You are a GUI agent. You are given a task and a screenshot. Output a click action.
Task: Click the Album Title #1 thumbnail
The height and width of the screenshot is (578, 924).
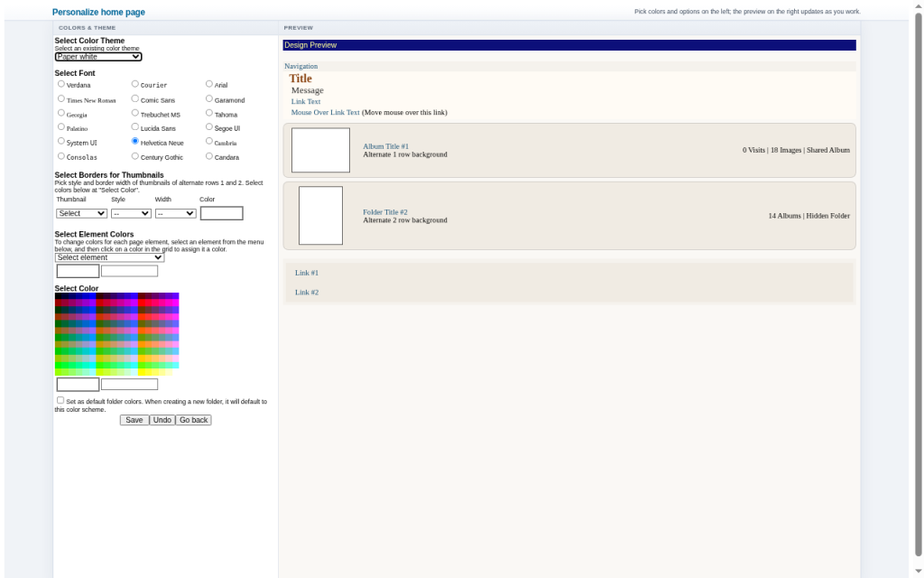[320, 151]
